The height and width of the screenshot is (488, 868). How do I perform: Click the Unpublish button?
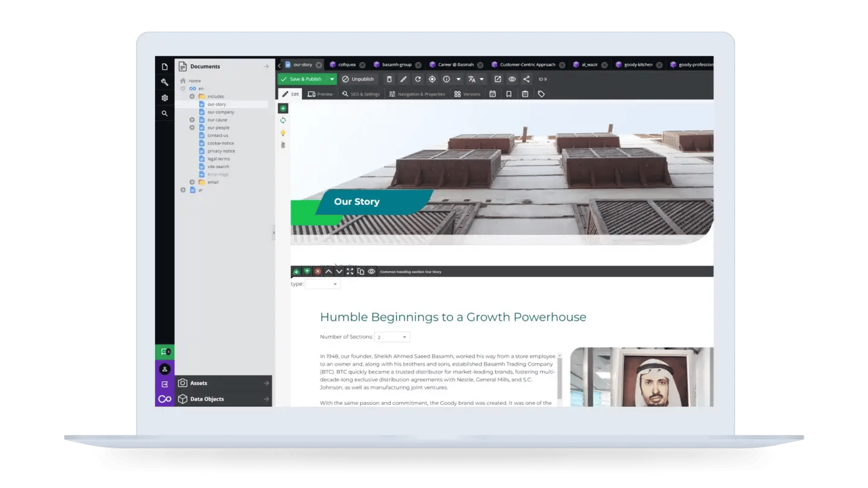(x=357, y=79)
